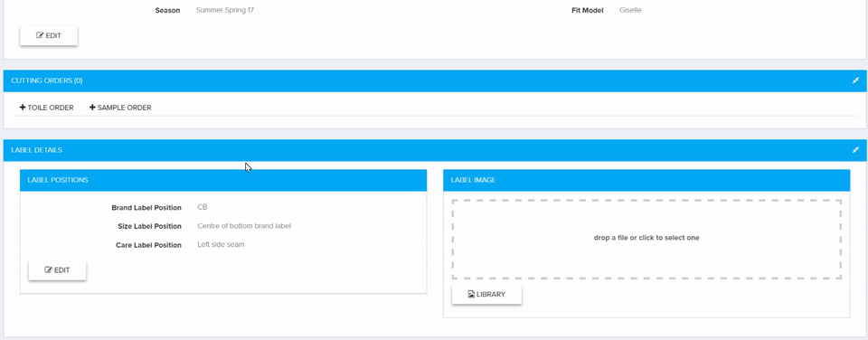Screen dimensions: 868x340
Task: Click the Label Positions panel header
Action: 223,180
